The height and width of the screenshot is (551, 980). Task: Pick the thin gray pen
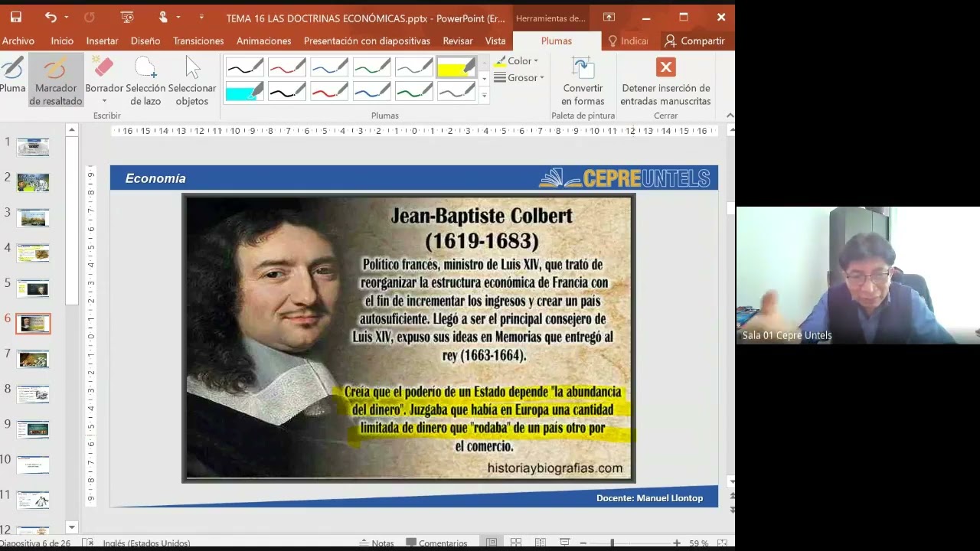point(413,67)
